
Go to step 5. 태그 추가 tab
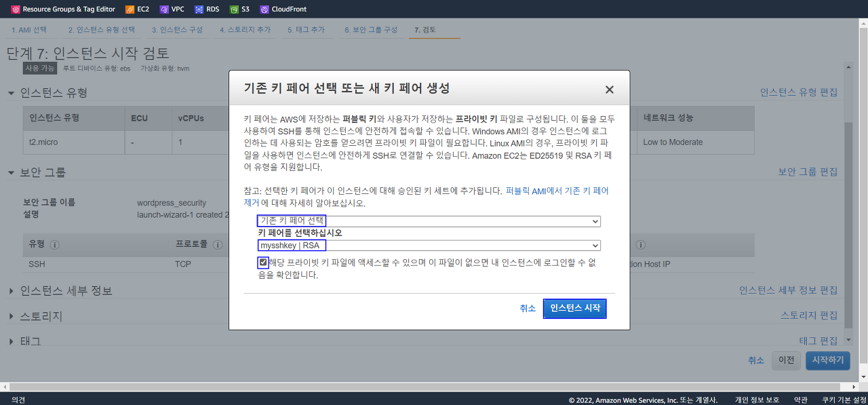pyautogui.click(x=306, y=31)
